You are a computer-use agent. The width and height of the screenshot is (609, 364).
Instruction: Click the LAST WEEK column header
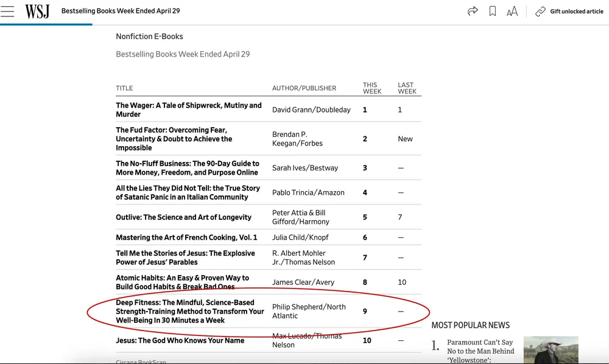point(407,88)
